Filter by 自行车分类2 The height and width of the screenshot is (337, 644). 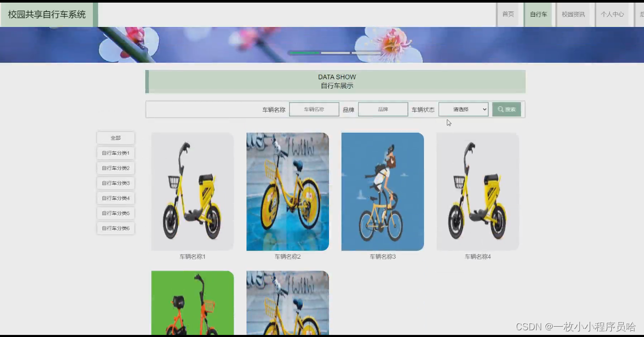[116, 168]
